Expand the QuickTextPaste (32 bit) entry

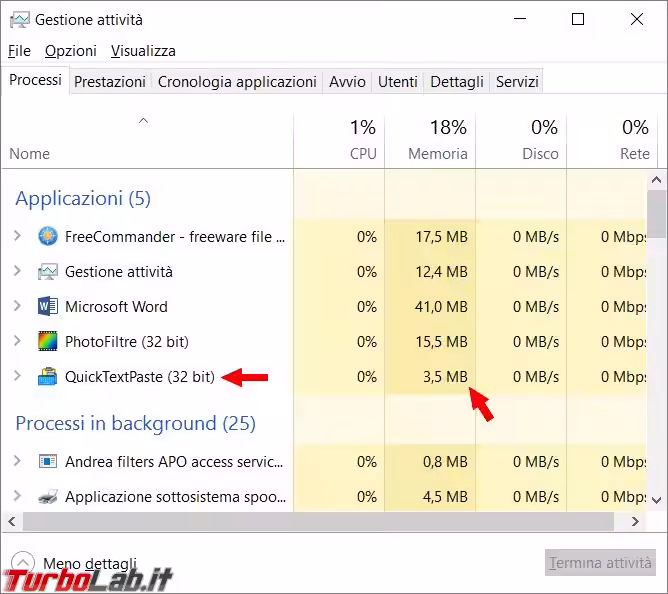tap(17, 377)
